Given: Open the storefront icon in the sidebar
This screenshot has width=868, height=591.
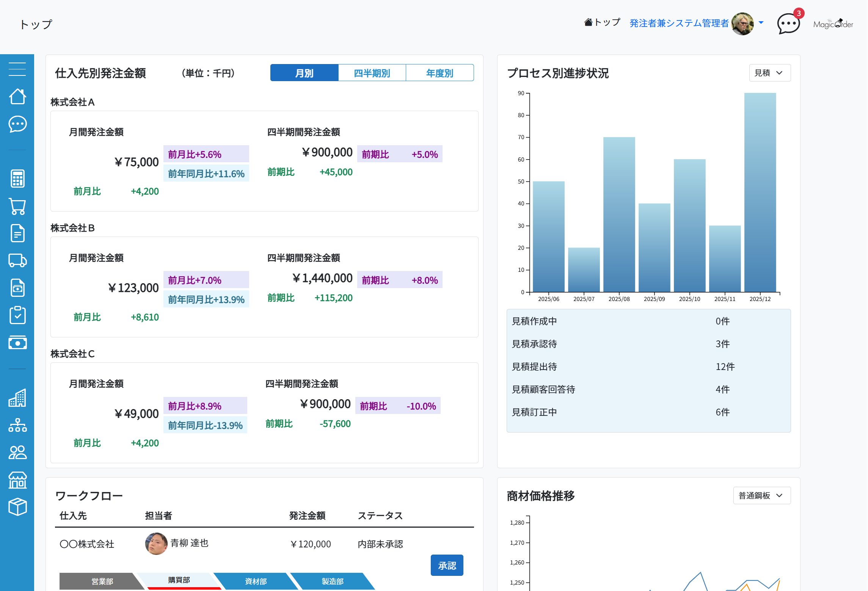Looking at the screenshot, I should (x=17, y=480).
